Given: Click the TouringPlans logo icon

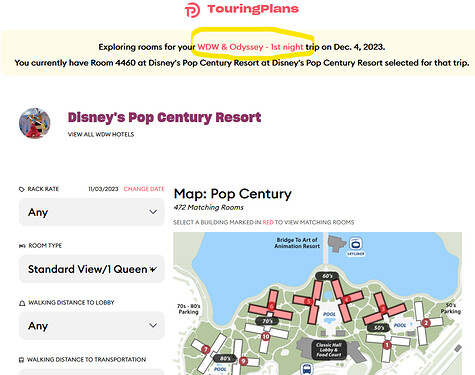Looking at the screenshot, I should 192,10.
